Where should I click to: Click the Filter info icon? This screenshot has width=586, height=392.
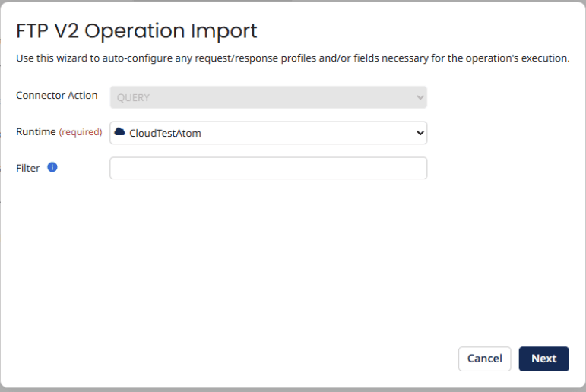pos(52,167)
